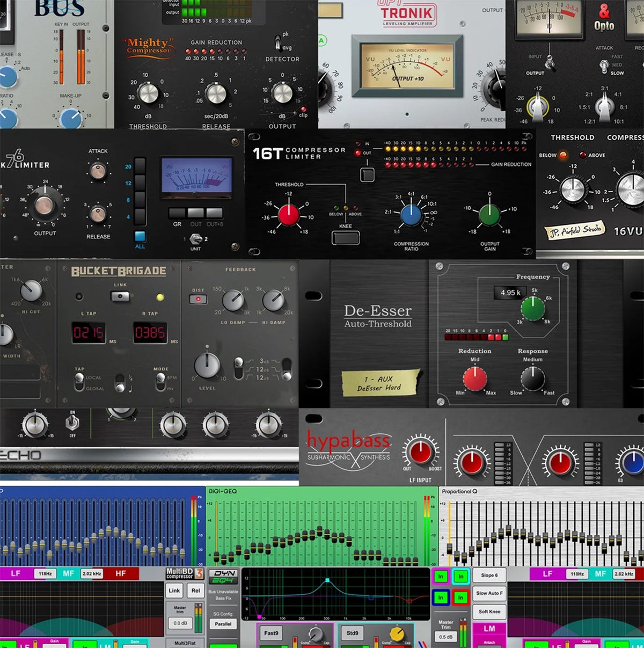Click the 76 Limiter RELEASE knob
Viewport: 644px width, 648px height.
(x=98, y=214)
